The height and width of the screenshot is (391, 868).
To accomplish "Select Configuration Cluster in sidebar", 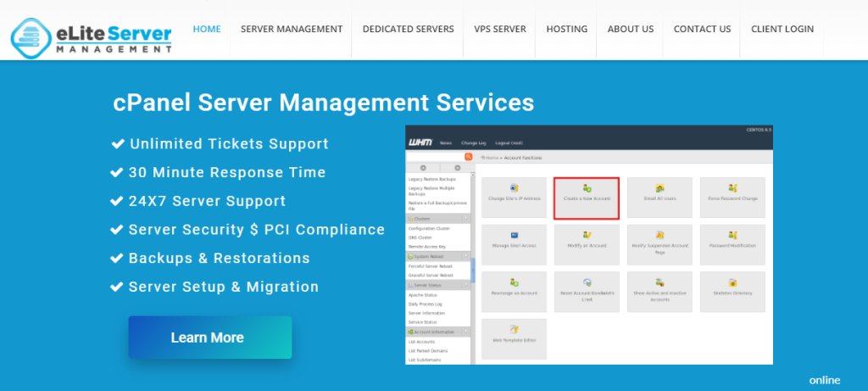I will point(429,228).
